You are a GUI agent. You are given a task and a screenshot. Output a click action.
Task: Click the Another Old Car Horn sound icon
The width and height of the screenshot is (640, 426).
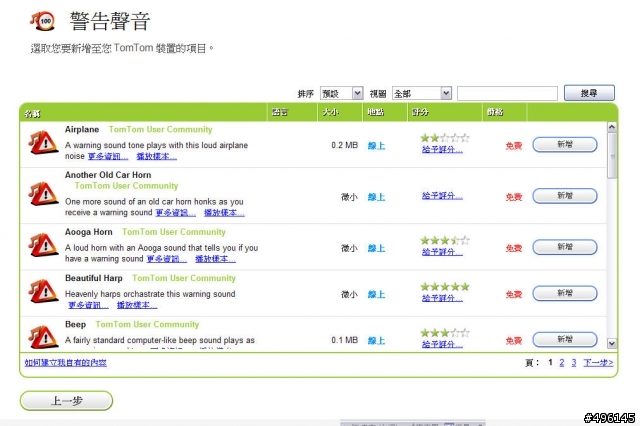[x=43, y=194]
